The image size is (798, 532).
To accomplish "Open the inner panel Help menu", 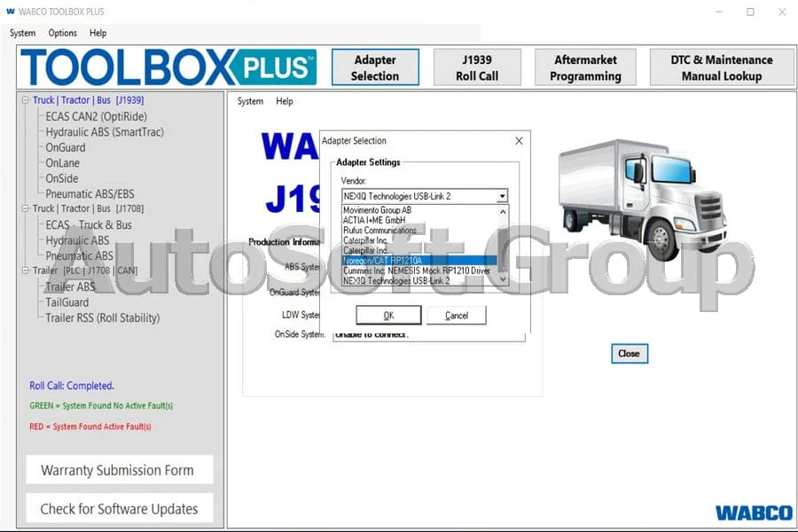I will (x=285, y=101).
